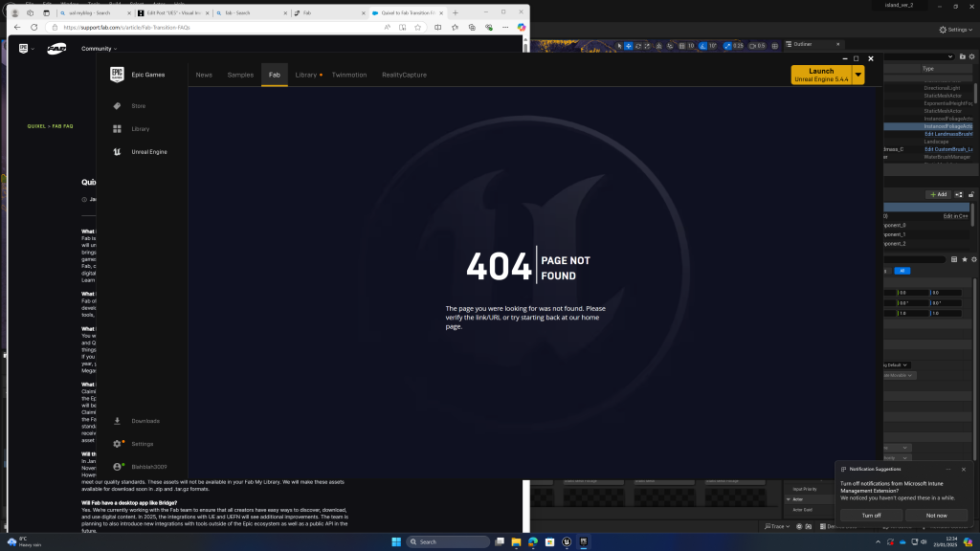Open the viewport layout grid icon
Image resolution: width=980 pixels, height=551 pixels.
[775, 46]
